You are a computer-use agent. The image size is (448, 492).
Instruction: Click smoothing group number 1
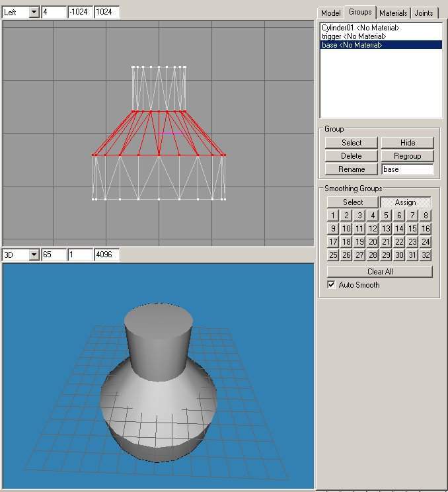(333, 216)
